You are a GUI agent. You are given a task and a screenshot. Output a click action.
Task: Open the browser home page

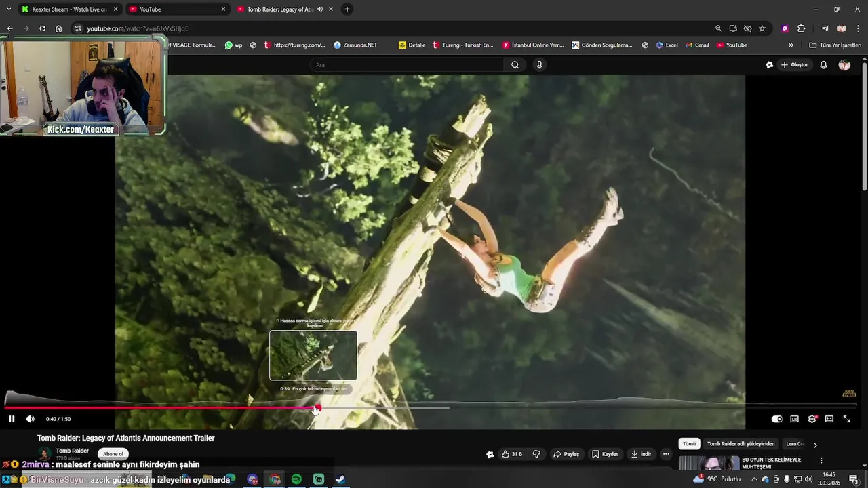click(58, 28)
